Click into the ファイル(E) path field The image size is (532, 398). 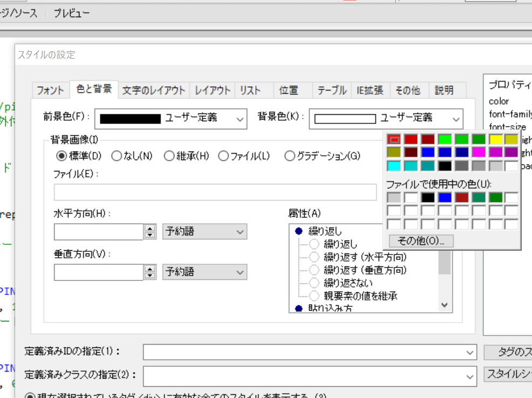[x=215, y=192]
